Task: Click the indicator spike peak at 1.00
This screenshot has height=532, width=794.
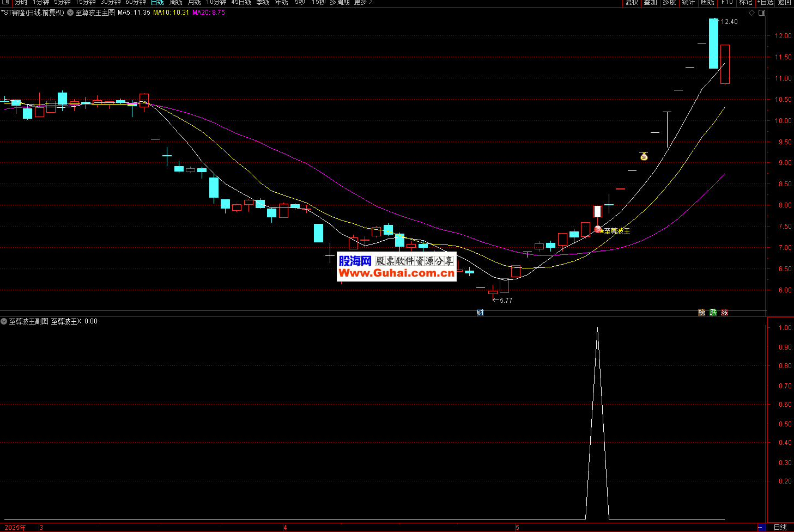Action: click(x=597, y=329)
